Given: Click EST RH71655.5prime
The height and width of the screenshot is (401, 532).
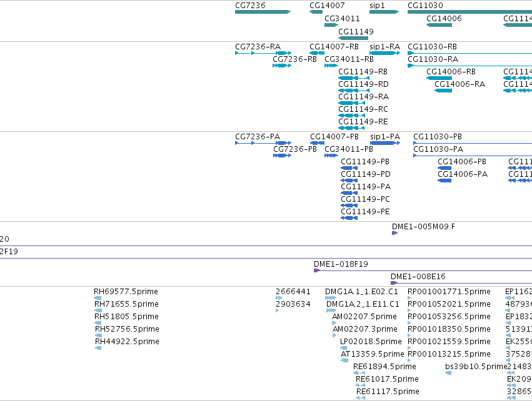Looking at the screenshot, I should (x=98, y=310).
